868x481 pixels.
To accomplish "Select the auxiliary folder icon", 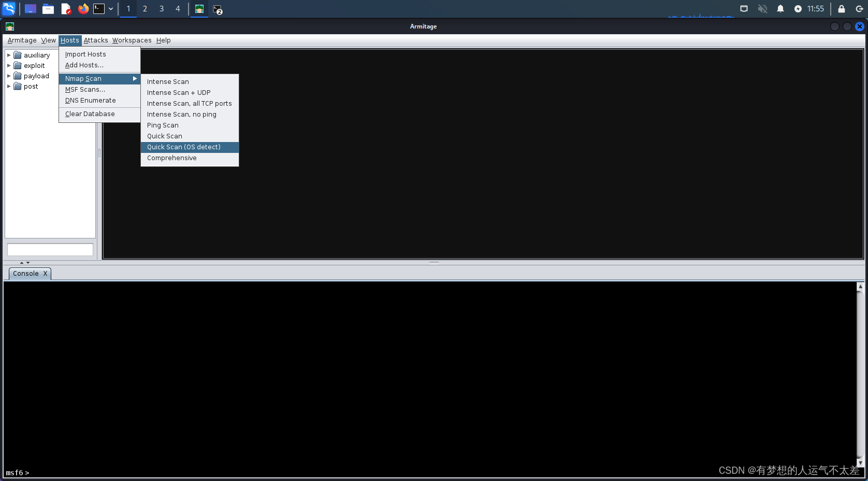I will click(x=18, y=55).
